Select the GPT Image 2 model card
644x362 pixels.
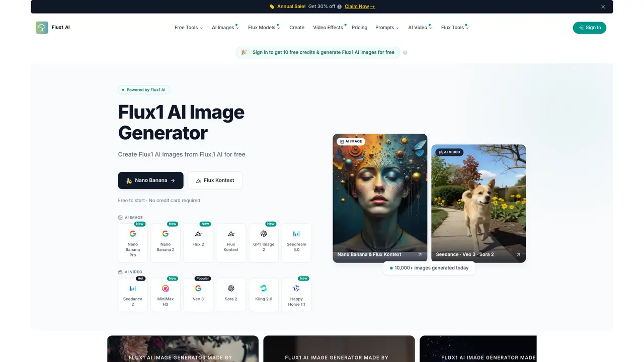[264, 243]
